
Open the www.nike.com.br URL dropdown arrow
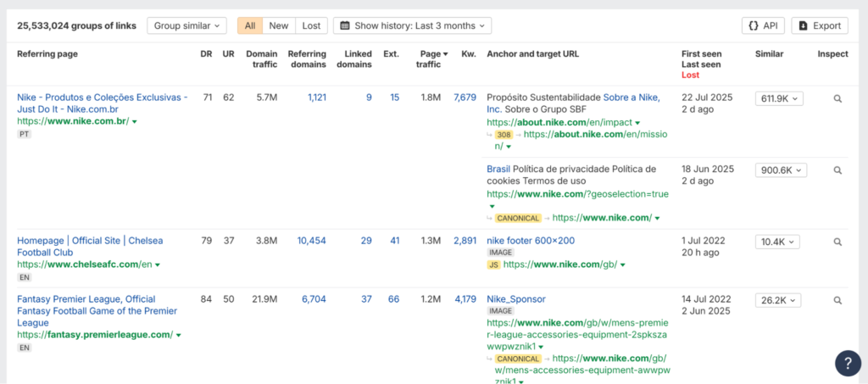tap(135, 121)
